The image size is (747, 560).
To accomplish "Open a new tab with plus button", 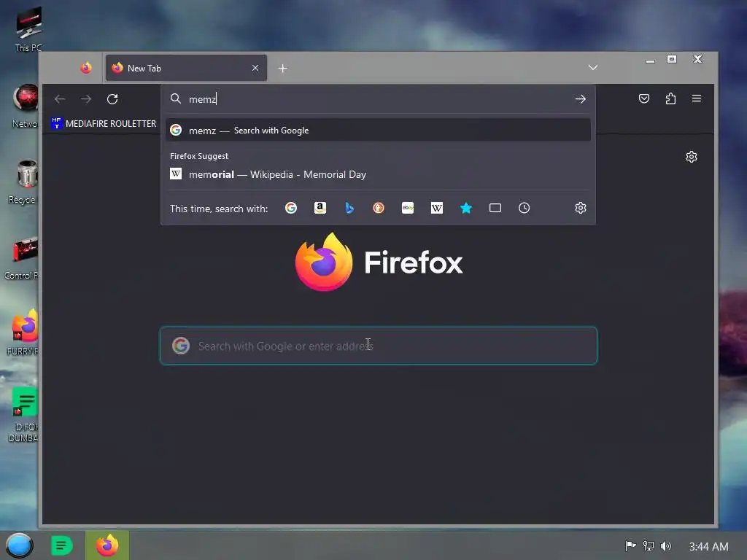I will [x=282, y=69].
